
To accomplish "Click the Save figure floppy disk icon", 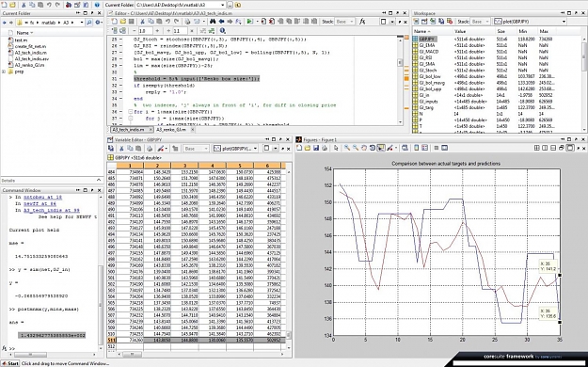I will [316, 148].
